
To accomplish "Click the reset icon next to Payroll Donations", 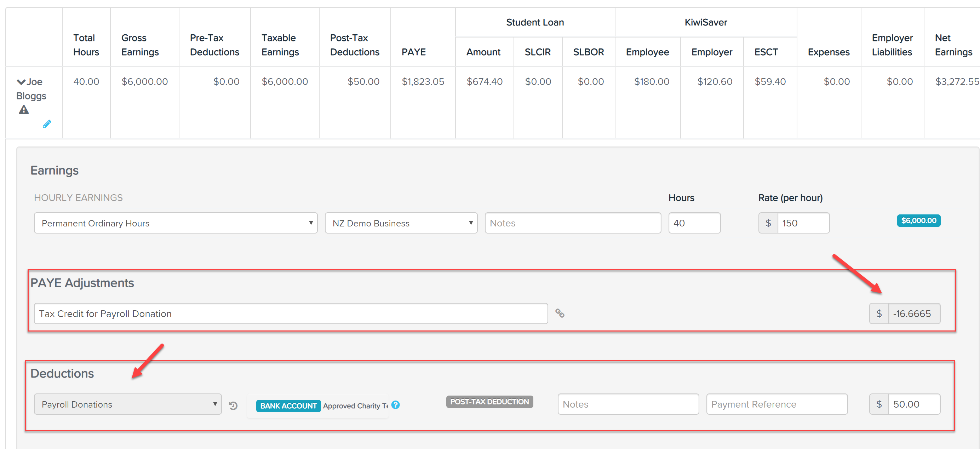I will tap(233, 406).
